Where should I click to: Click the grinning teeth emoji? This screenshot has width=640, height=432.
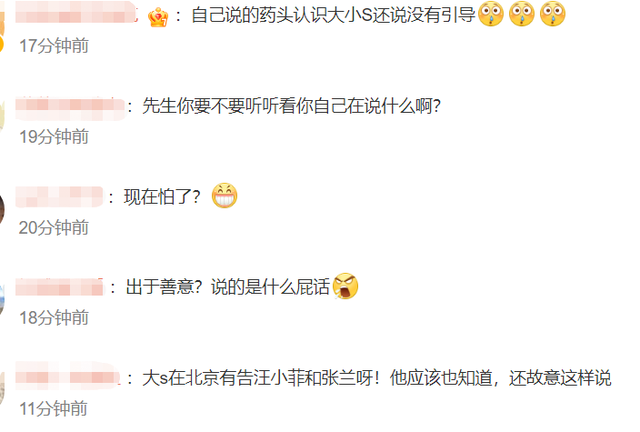[224, 196]
